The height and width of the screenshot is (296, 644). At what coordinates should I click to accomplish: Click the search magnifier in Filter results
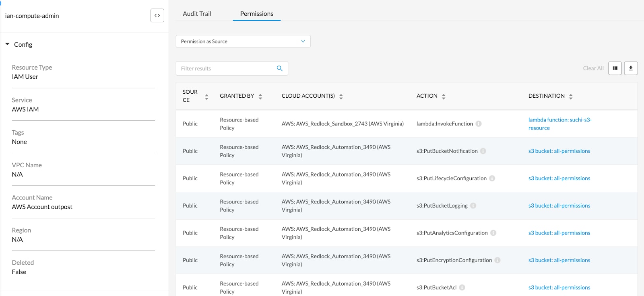tap(280, 68)
